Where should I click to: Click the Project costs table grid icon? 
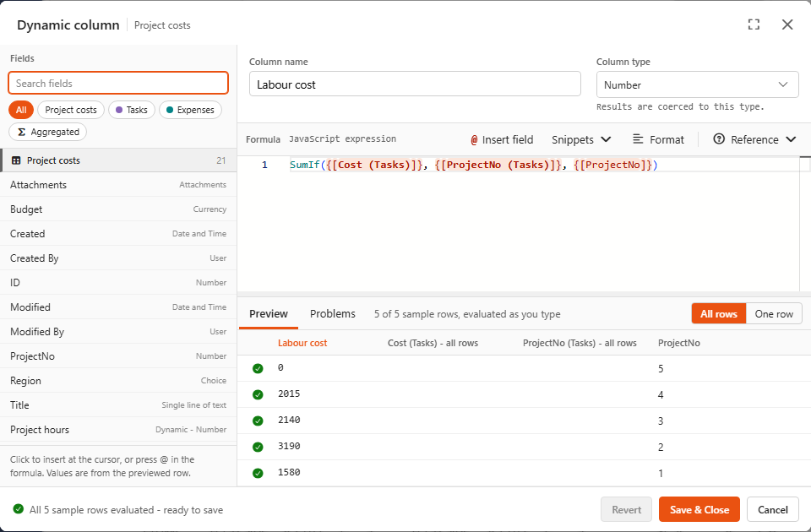(16, 160)
